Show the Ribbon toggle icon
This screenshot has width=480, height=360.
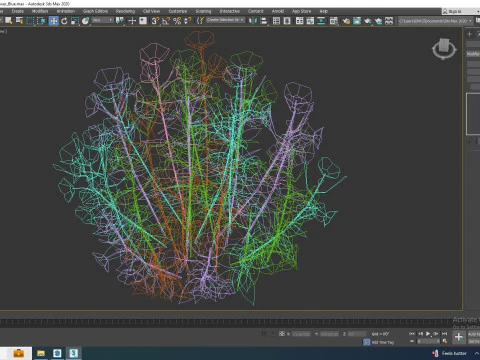click(299, 21)
